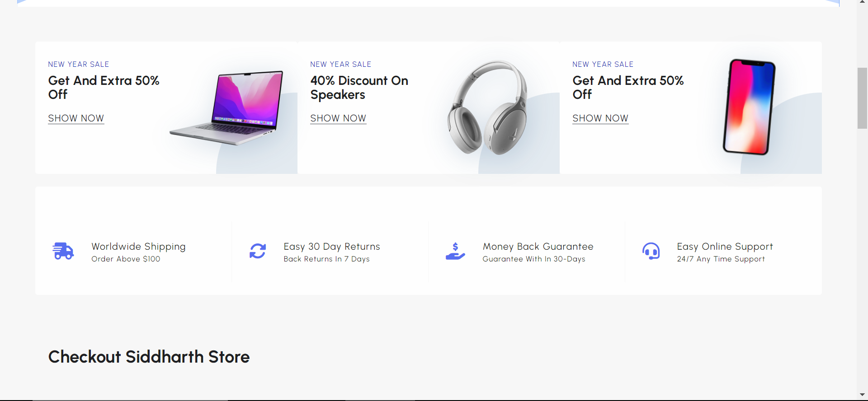
Task: Click the Online Support headset icon
Action: point(651,251)
